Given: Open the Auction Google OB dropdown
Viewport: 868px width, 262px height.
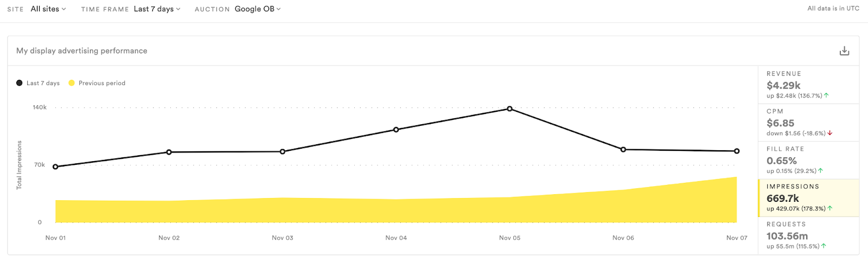Looking at the screenshot, I should click(x=258, y=9).
